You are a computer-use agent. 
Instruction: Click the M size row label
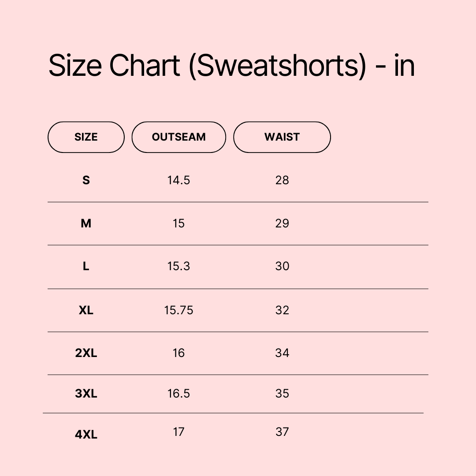(x=86, y=223)
